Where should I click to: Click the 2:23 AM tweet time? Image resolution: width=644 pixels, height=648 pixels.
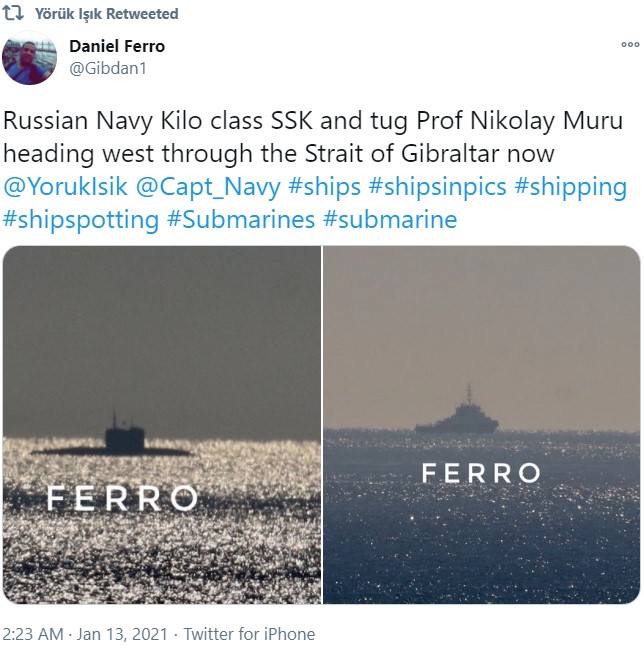(x=35, y=634)
